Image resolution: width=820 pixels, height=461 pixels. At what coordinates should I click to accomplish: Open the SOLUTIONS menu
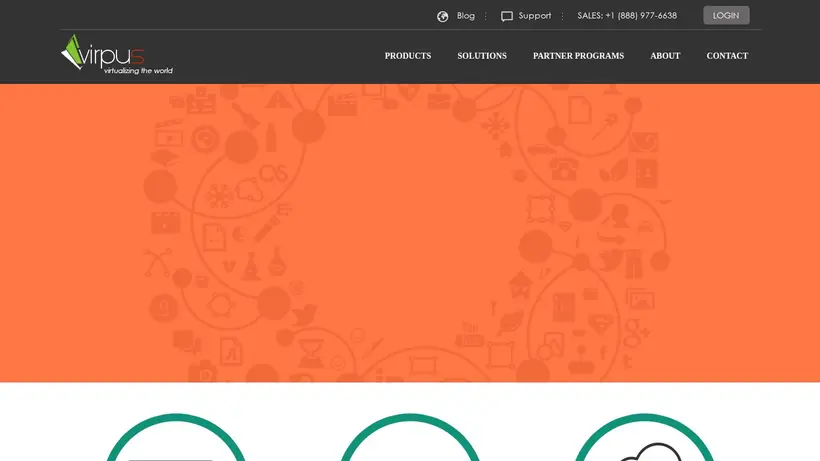[x=482, y=55]
